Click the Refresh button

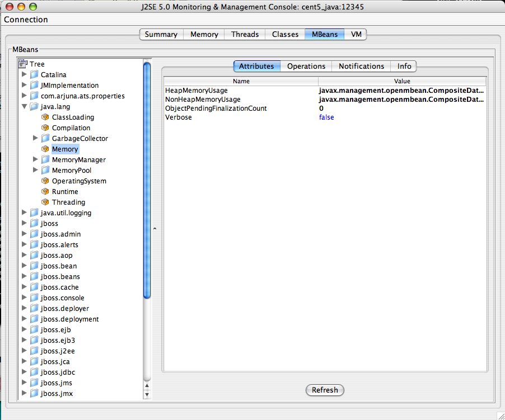325,390
